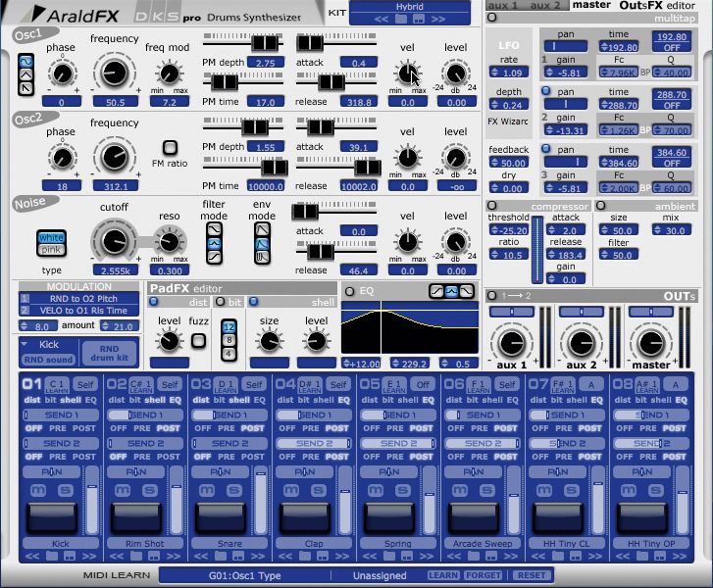The width and height of the screenshot is (713, 588).
Task: Select the triangle waveform for Osc1
Action: pos(25,74)
